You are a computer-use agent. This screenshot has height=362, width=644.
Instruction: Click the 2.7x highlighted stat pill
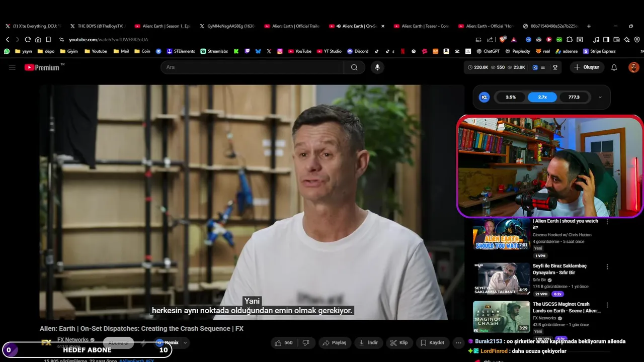coord(542,97)
